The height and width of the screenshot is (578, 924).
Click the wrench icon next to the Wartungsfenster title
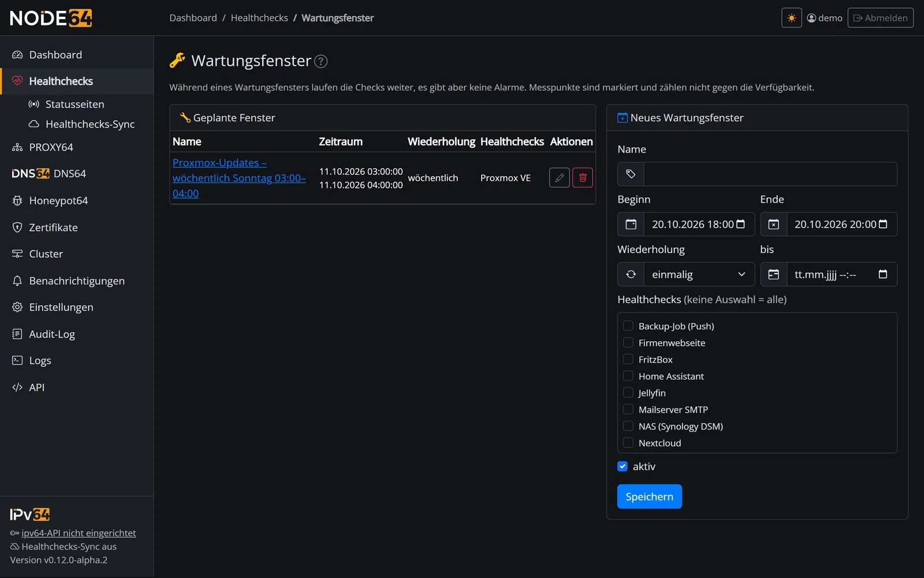point(177,61)
